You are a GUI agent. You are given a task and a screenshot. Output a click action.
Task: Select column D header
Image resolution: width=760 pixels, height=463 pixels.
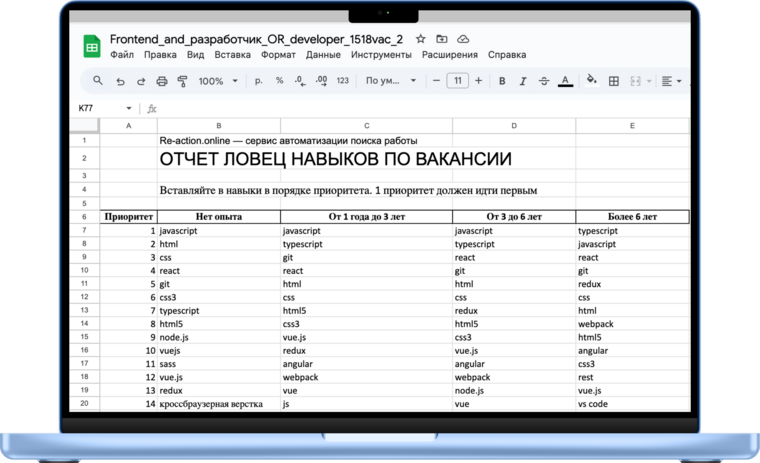tap(514, 126)
